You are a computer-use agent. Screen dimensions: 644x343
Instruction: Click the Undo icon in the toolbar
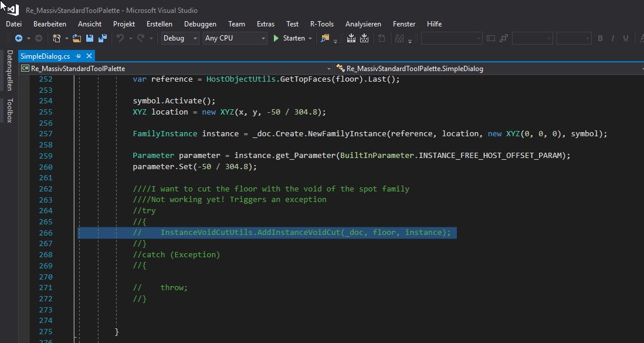[x=121, y=38]
